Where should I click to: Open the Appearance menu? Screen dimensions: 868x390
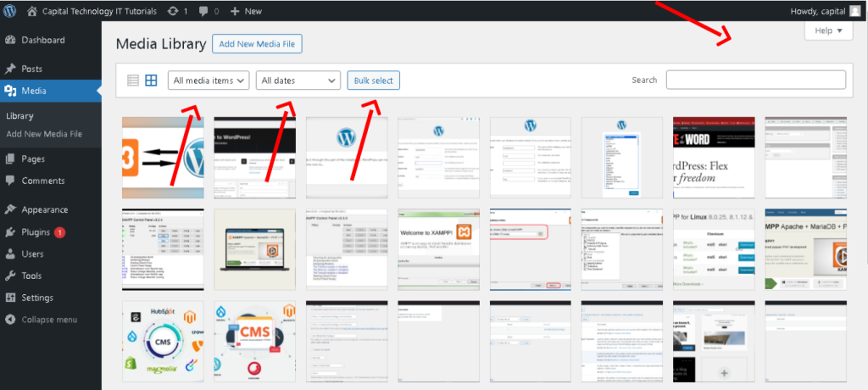point(45,209)
